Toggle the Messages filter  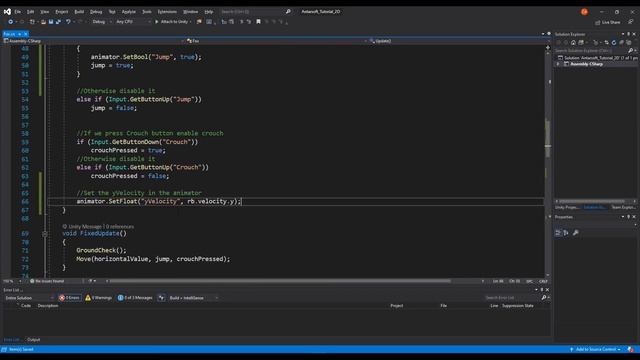point(135,298)
